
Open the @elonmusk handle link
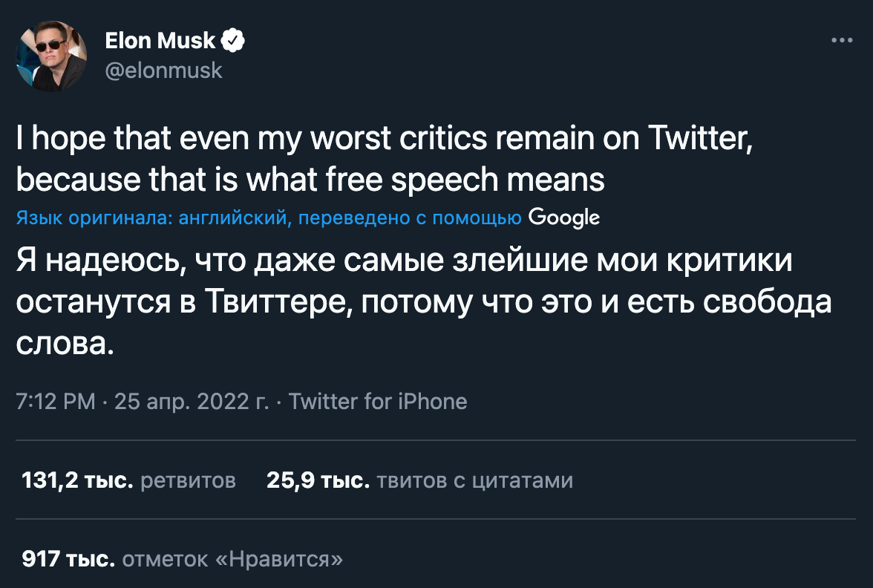pyautogui.click(x=164, y=71)
